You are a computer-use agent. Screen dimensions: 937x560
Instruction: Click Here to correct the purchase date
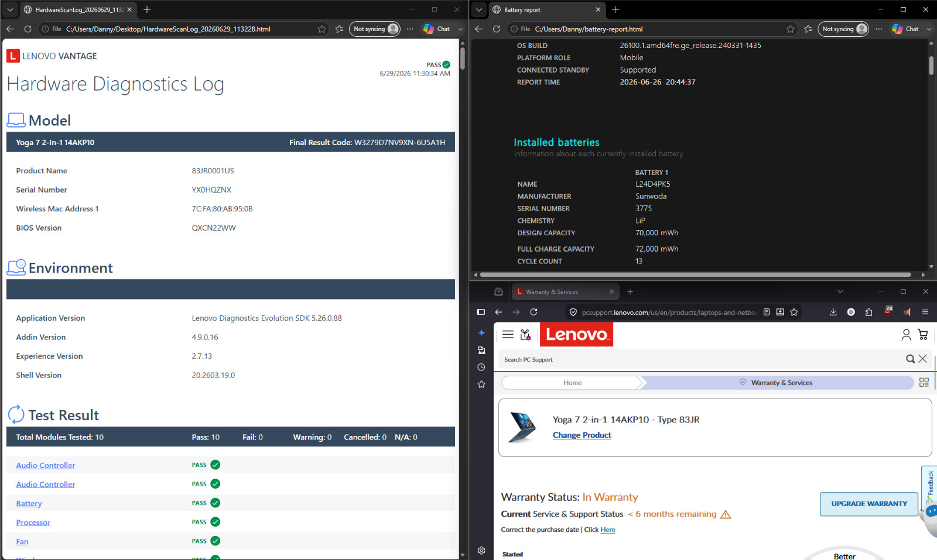click(608, 530)
